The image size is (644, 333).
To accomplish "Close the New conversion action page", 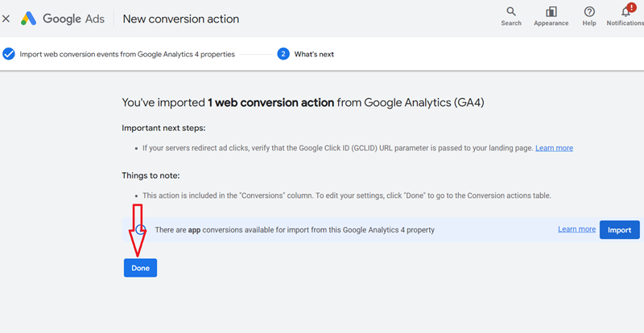I will coord(6,18).
